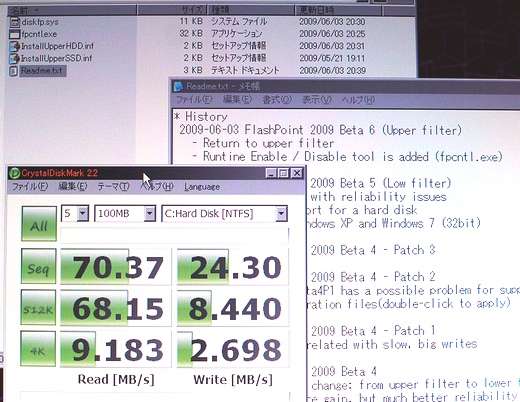Screen dimensions: 520x402
Task: Click the Read [MB/s] label
Action: 116,379
